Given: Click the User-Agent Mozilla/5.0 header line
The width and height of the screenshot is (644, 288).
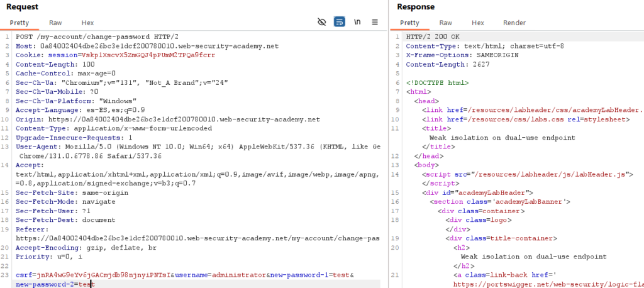Looking at the screenshot, I should point(198,147).
